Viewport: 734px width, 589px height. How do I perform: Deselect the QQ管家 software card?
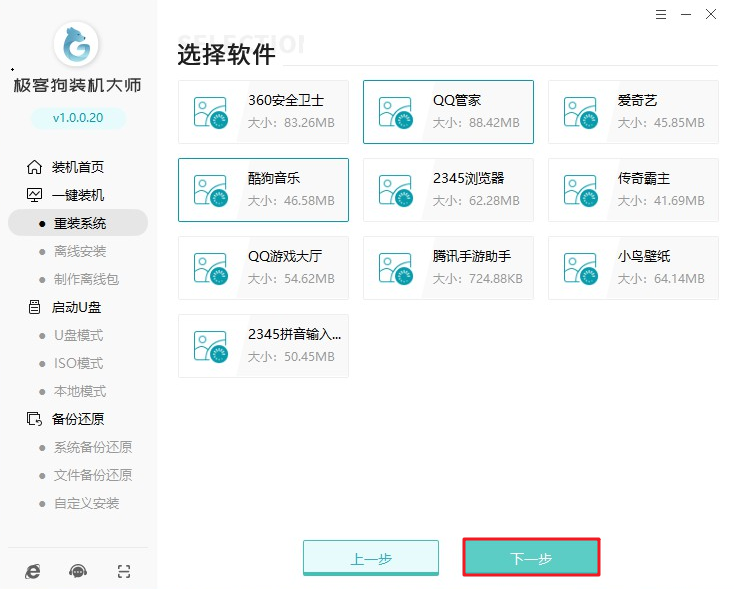point(448,111)
